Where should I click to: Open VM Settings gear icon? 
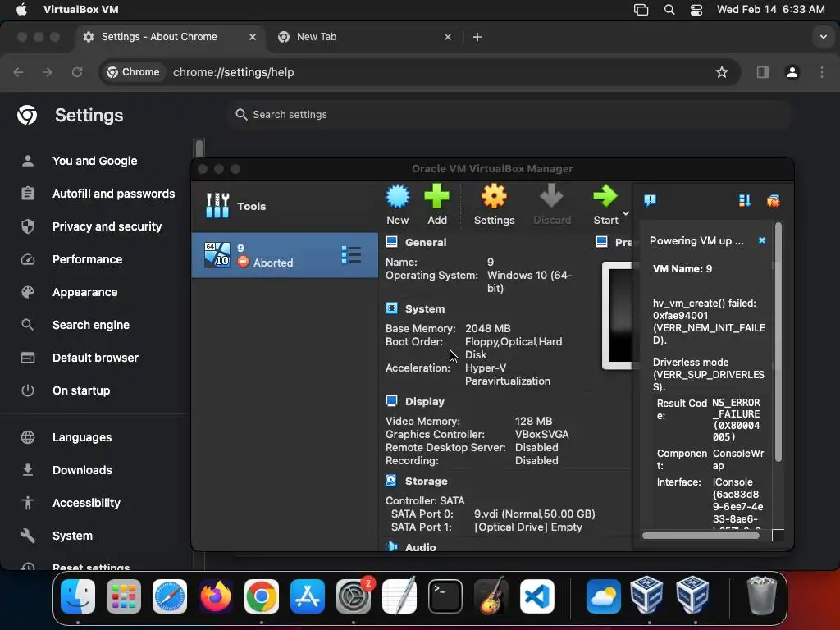click(494, 196)
